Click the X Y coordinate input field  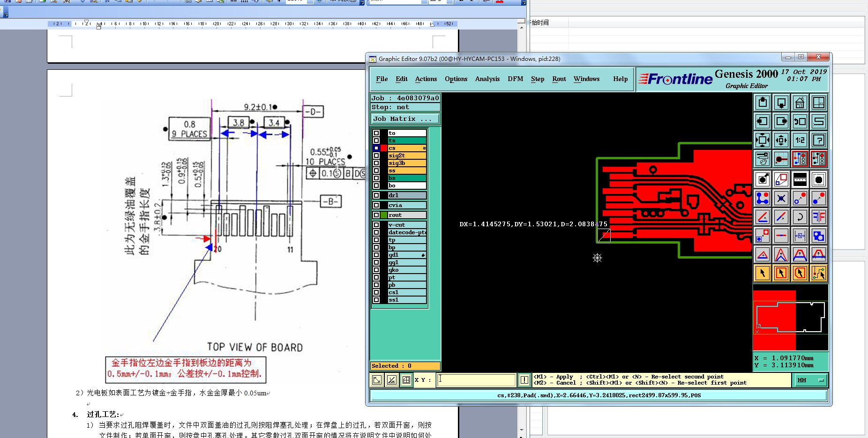476,380
